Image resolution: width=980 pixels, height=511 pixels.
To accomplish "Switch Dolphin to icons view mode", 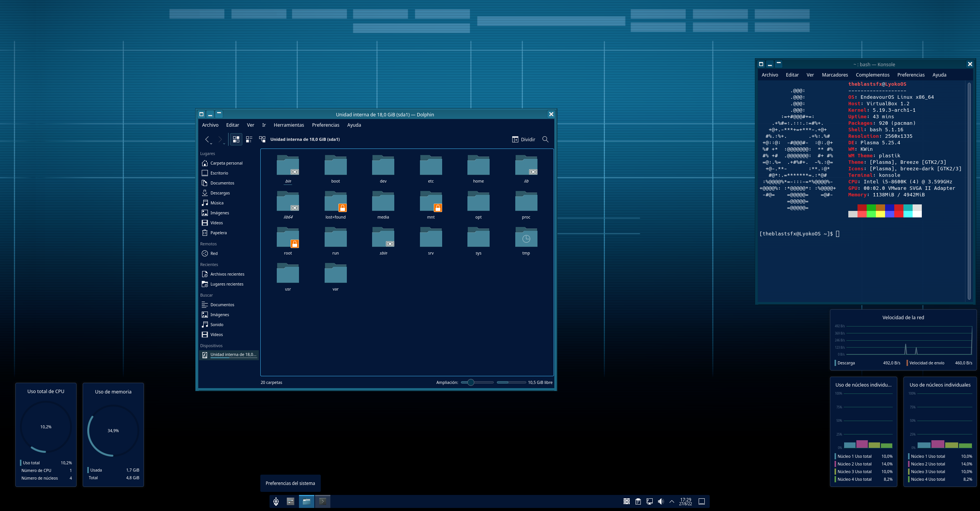I will (236, 139).
